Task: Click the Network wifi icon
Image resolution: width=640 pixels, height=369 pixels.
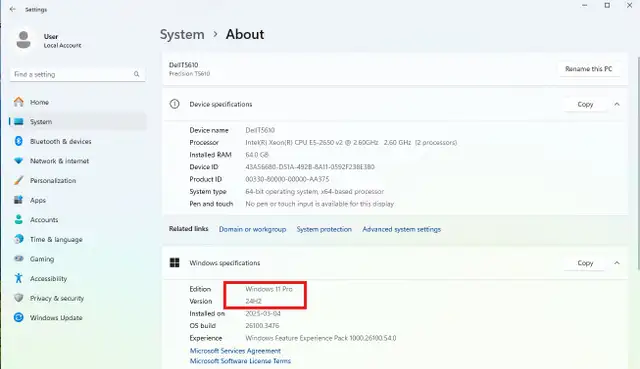Action: (18, 161)
